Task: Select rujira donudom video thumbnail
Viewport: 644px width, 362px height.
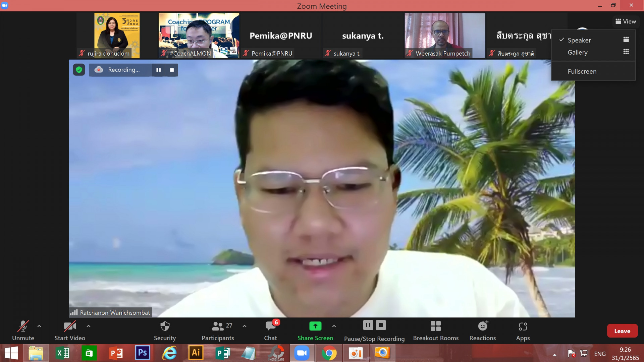Action: click(x=117, y=35)
